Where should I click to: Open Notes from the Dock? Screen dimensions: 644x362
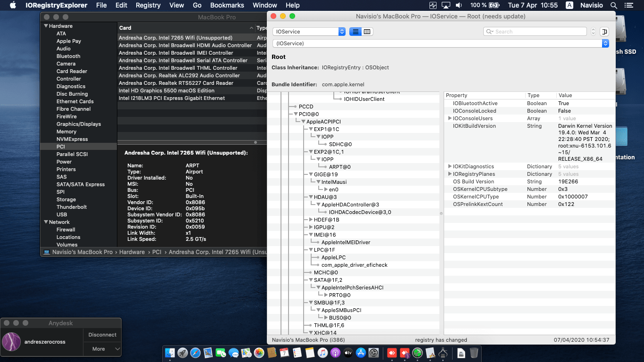tap(310, 353)
